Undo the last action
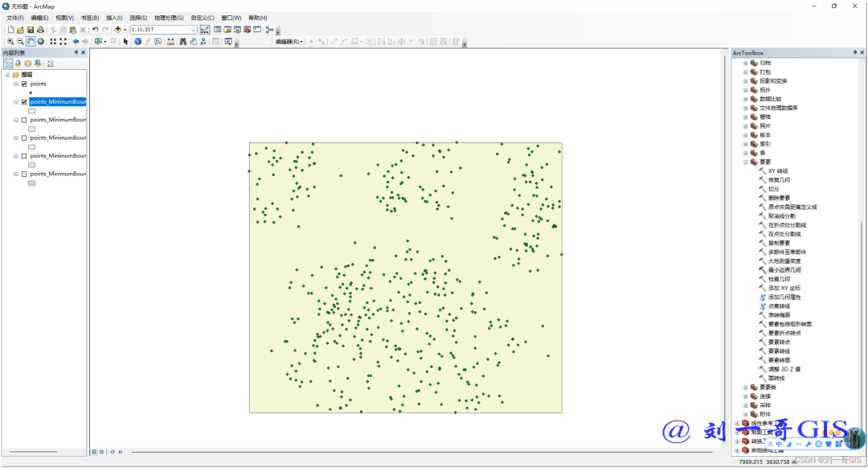Viewport: 868px width, 468px height. (95, 30)
